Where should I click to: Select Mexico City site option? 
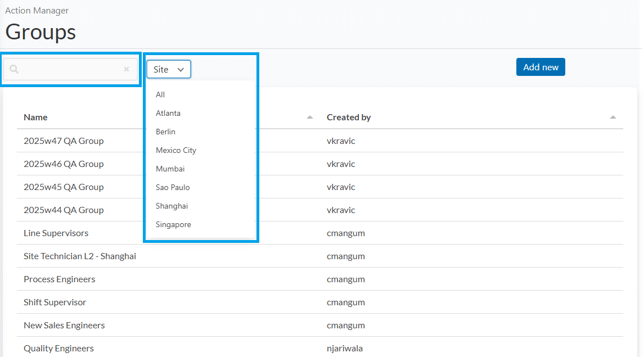176,150
